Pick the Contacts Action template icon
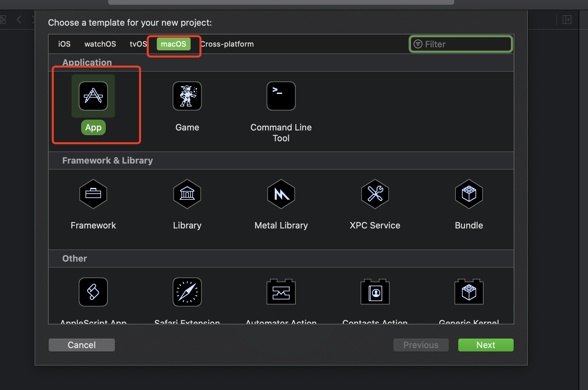This screenshot has width=588, height=390. [x=375, y=292]
